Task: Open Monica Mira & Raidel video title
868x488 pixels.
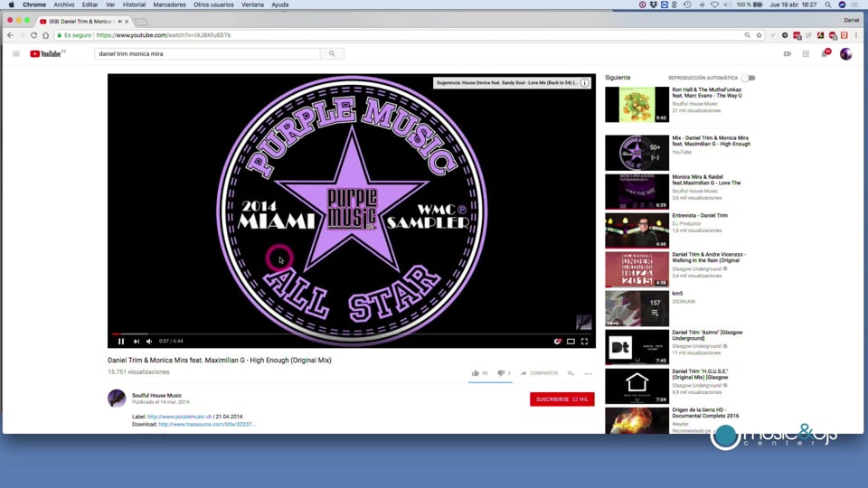Action: click(x=706, y=180)
